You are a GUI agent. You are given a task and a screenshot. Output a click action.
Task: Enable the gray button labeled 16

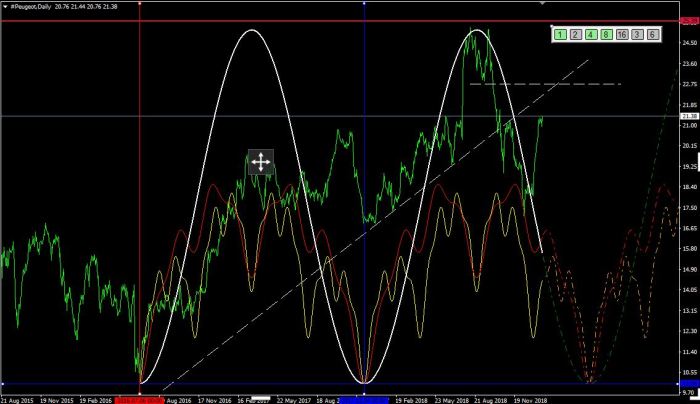click(x=622, y=34)
